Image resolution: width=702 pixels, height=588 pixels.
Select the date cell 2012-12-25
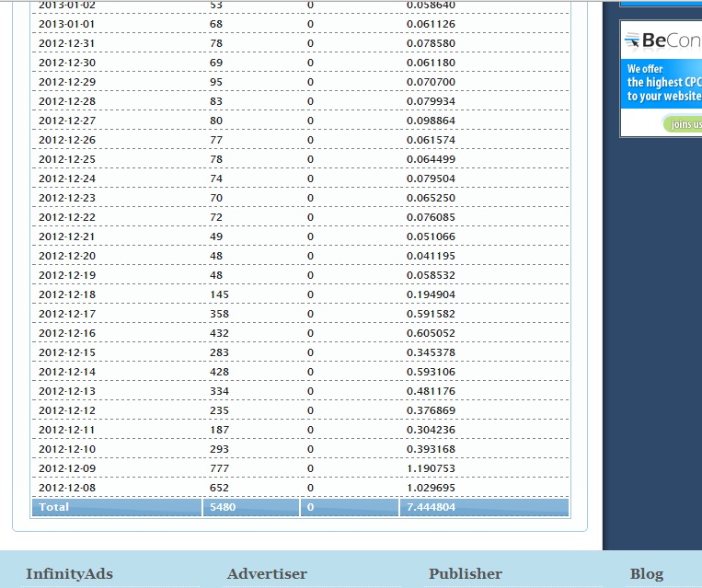67,159
